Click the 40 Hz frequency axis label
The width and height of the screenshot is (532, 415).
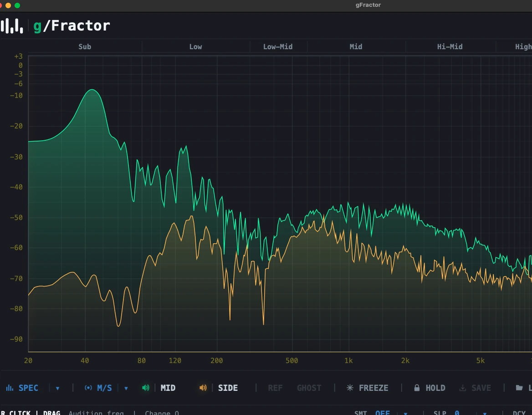(x=85, y=360)
